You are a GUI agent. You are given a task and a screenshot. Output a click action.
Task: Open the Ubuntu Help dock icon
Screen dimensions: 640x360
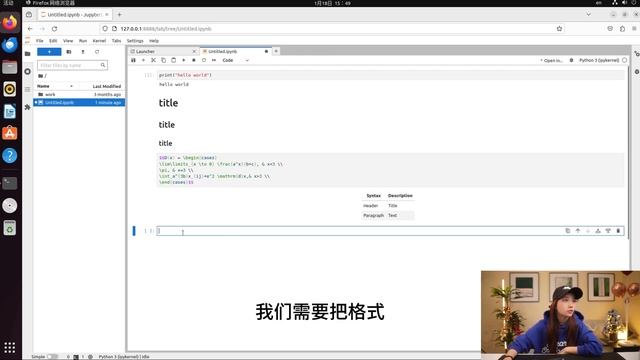click(9, 156)
